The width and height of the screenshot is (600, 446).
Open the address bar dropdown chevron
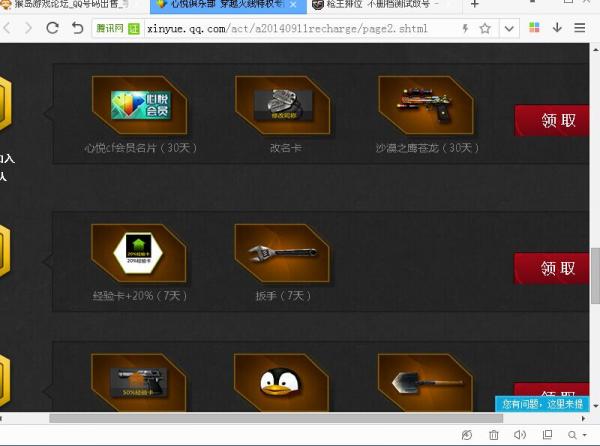pyautogui.click(x=509, y=29)
